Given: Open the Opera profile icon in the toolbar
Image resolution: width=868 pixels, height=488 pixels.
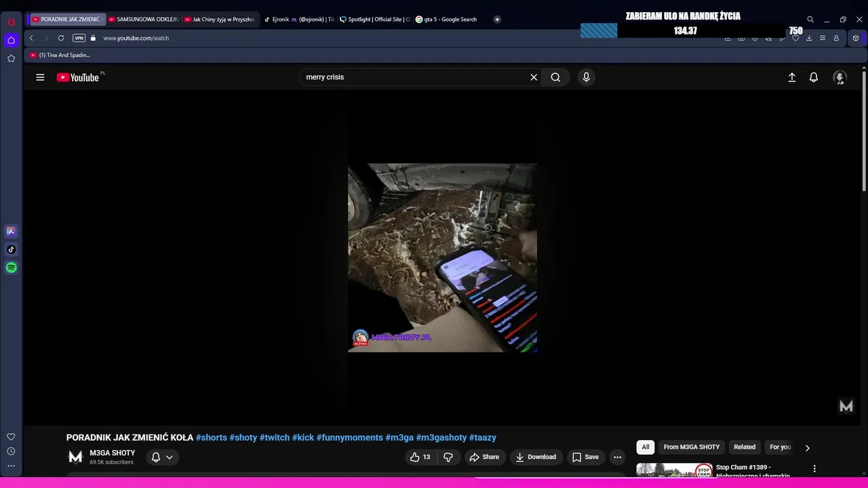Looking at the screenshot, I should click(x=836, y=38).
